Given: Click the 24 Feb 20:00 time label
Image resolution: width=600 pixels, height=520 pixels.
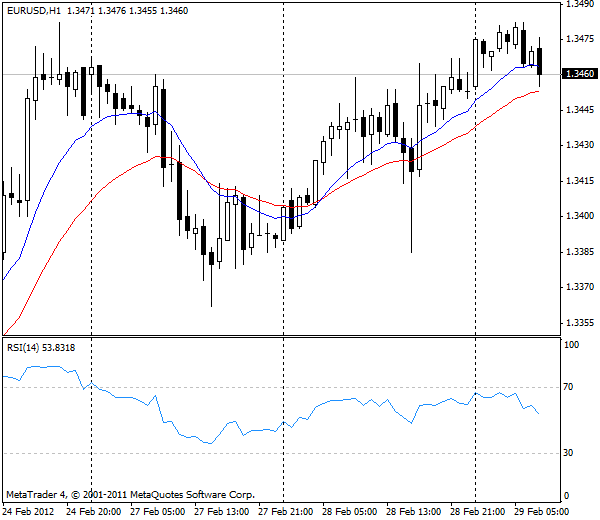Looking at the screenshot, I should (x=94, y=512).
